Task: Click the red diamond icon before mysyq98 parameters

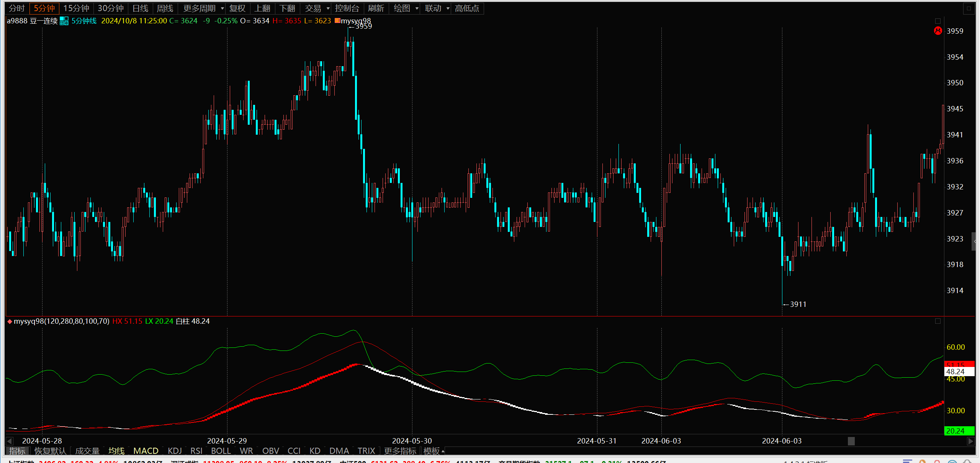Action: click(x=10, y=321)
